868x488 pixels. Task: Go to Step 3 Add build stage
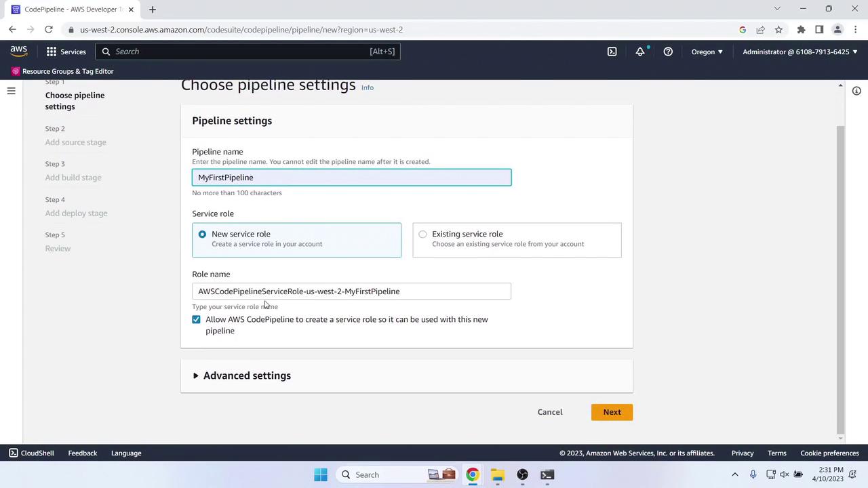pyautogui.click(x=73, y=178)
